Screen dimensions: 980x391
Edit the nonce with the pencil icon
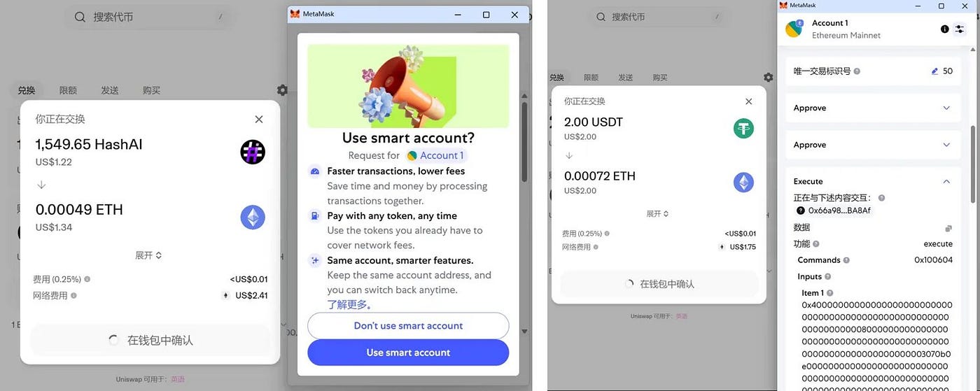pyautogui.click(x=934, y=71)
